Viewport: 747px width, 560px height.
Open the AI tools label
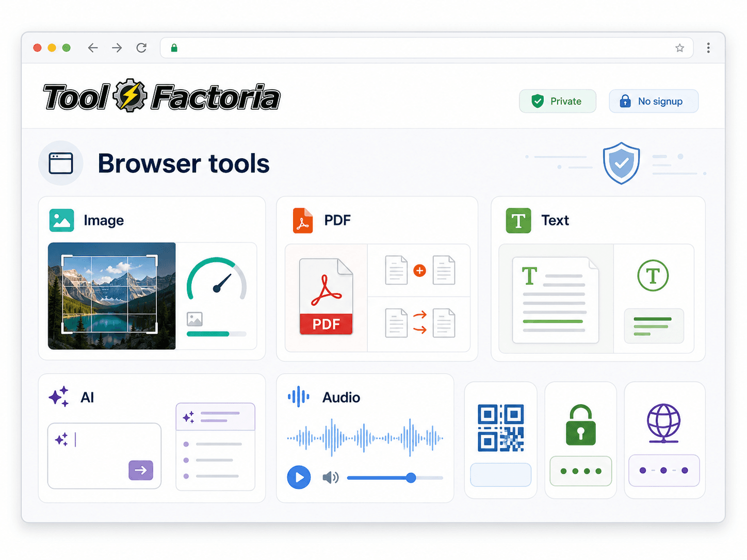(x=87, y=397)
